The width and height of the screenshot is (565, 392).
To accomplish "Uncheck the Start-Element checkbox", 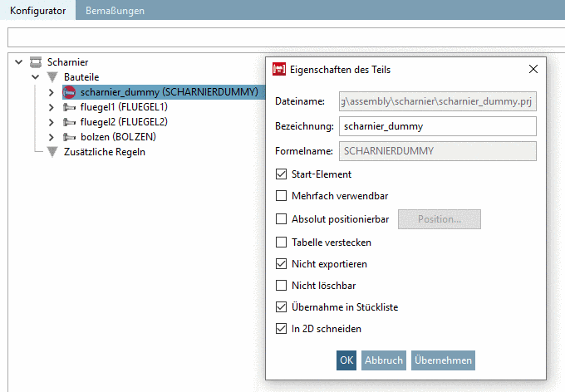I will point(282,174).
